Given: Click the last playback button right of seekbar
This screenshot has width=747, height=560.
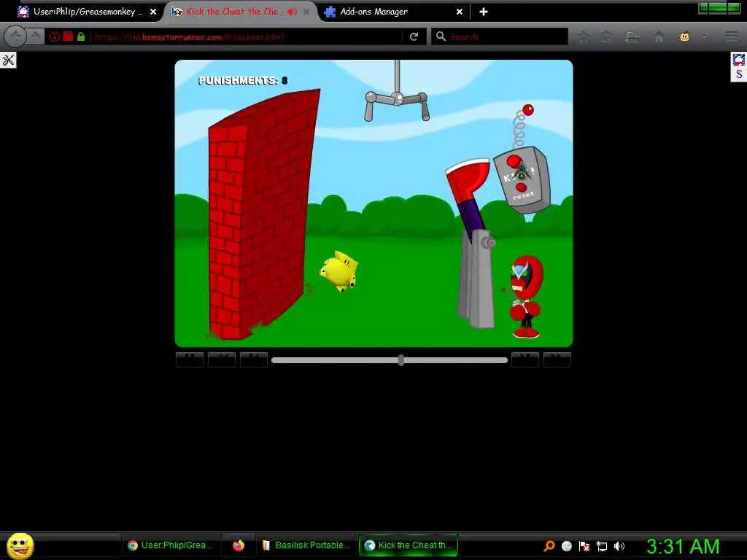Looking at the screenshot, I should pyautogui.click(x=557, y=359).
